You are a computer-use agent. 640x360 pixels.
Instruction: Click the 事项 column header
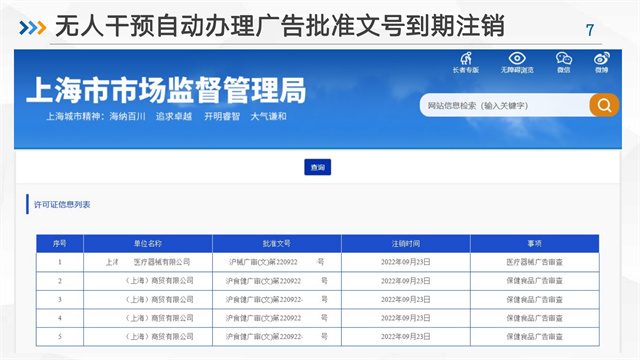pyautogui.click(x=535, y=244)
